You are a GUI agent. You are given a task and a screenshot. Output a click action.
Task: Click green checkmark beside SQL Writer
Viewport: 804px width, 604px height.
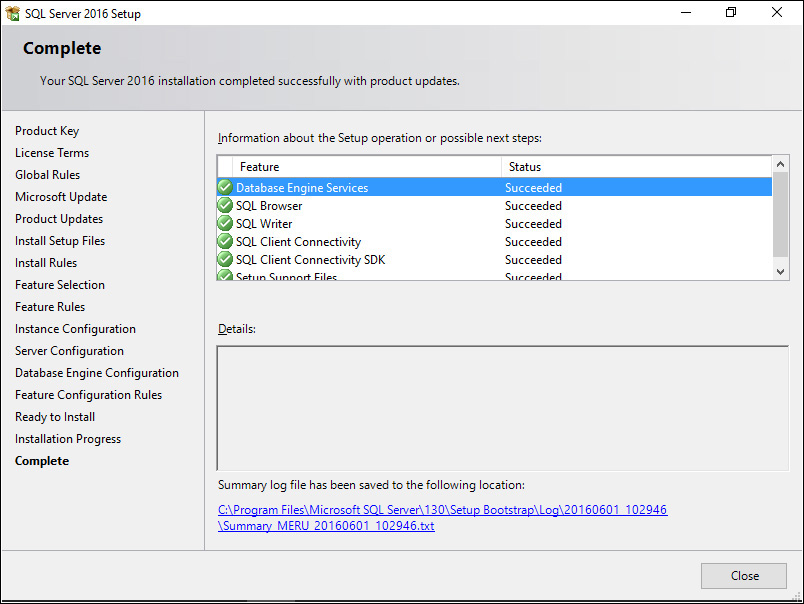tap(225, 224)
